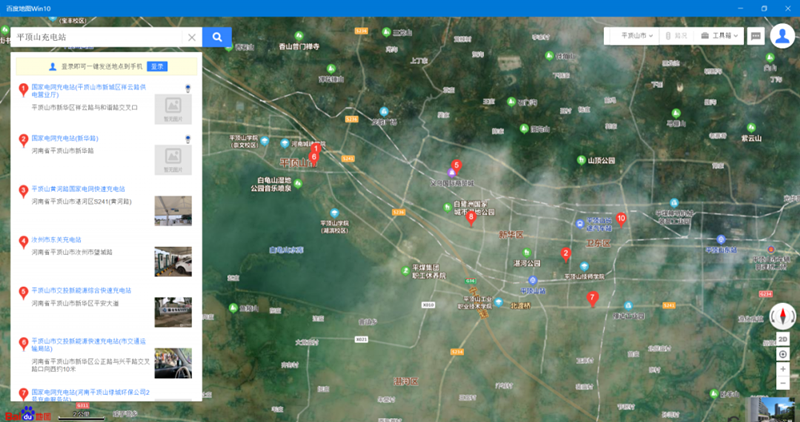The width and height of the screenshot is (800, 422).
Task: Locate my position target button
Action: point(783,354)
